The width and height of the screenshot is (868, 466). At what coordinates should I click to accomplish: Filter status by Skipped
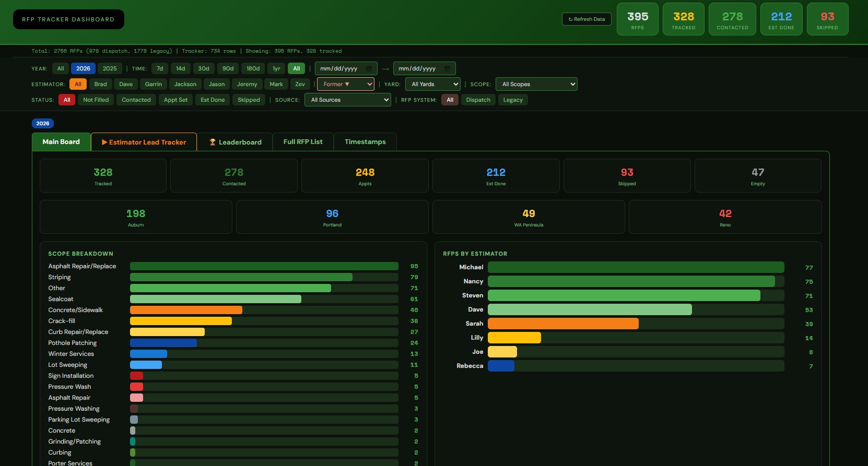[x=249, y=100]
